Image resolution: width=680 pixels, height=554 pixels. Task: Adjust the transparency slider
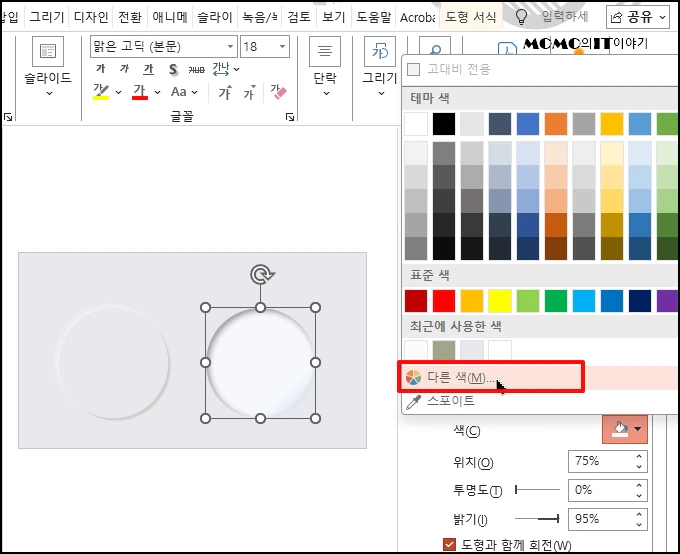[538, 490]
